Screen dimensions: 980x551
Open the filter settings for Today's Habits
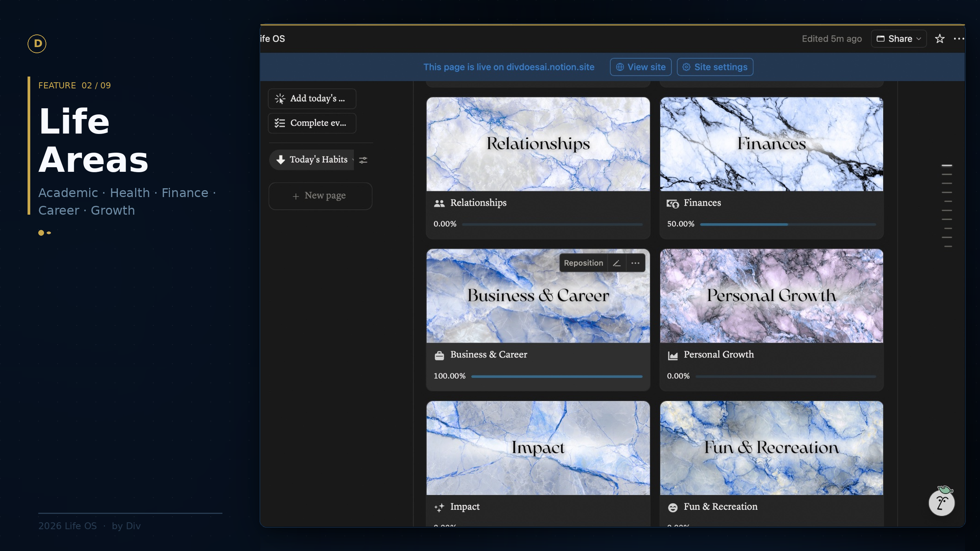(363, 160)
